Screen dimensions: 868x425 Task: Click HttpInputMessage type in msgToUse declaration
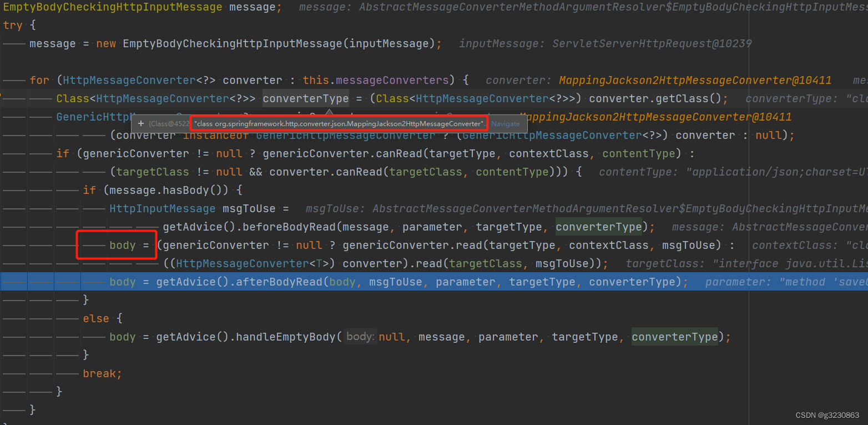(x=163, y=208)
